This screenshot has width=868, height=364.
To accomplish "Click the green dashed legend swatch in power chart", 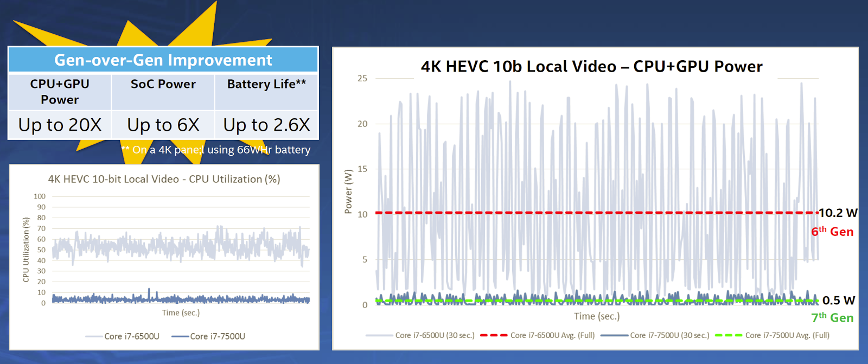I will point(729,335).
